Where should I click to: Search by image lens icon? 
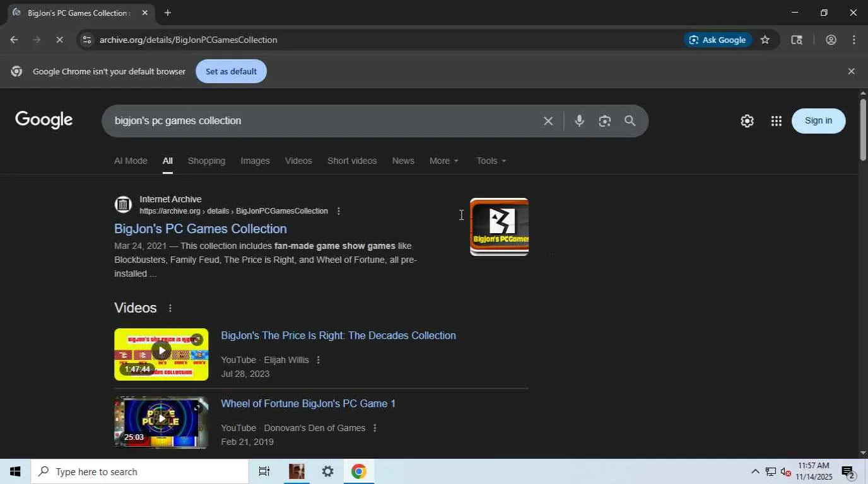(604, 121)
